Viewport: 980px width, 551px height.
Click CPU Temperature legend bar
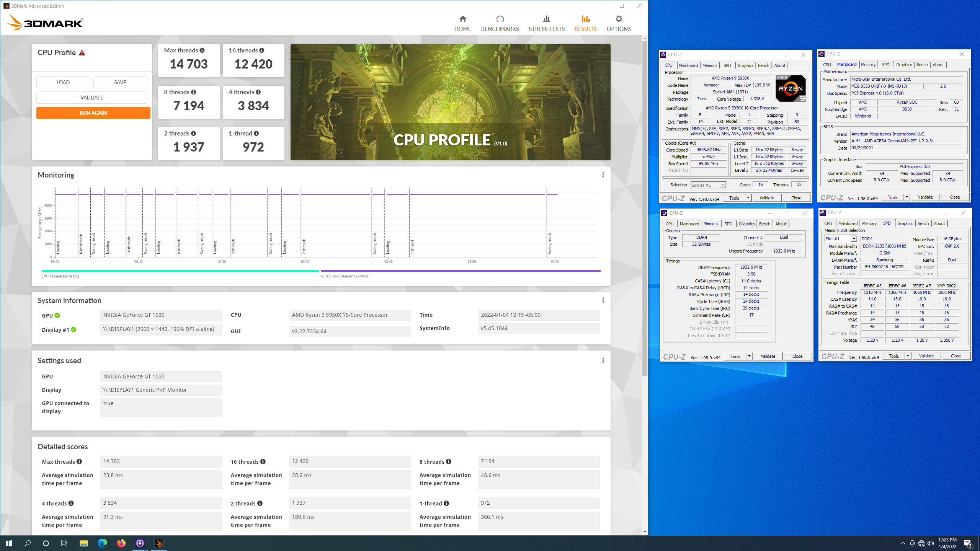(x=180, y=271)
